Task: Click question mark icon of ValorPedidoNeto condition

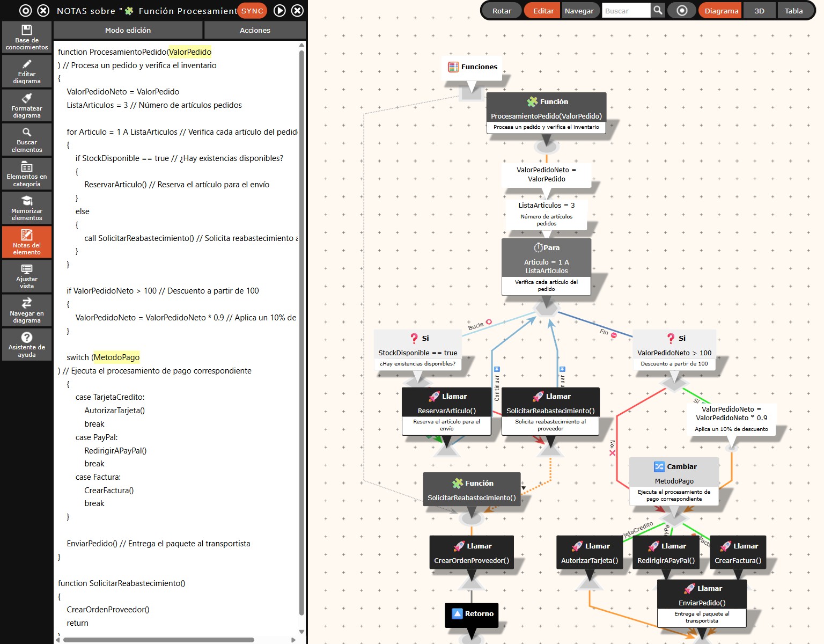Action: click(x=671, y=338)
